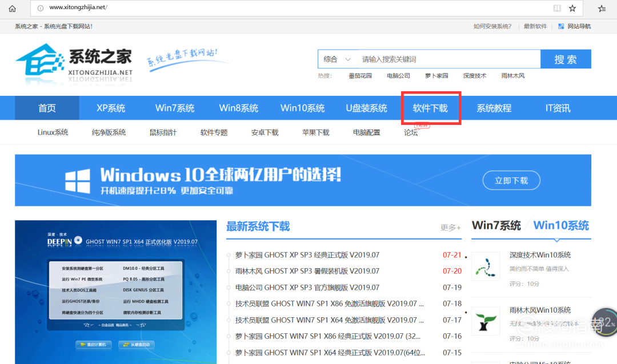Open the 雨林木风Win10系统 thumbnail icon
The height and width of the screenshot is (364, 617).
tap(486, 321)
